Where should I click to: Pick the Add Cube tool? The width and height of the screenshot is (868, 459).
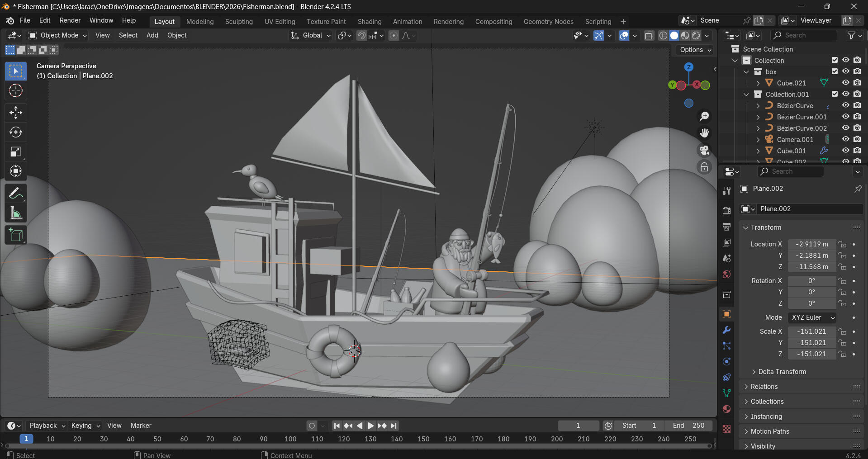point(16,235)
